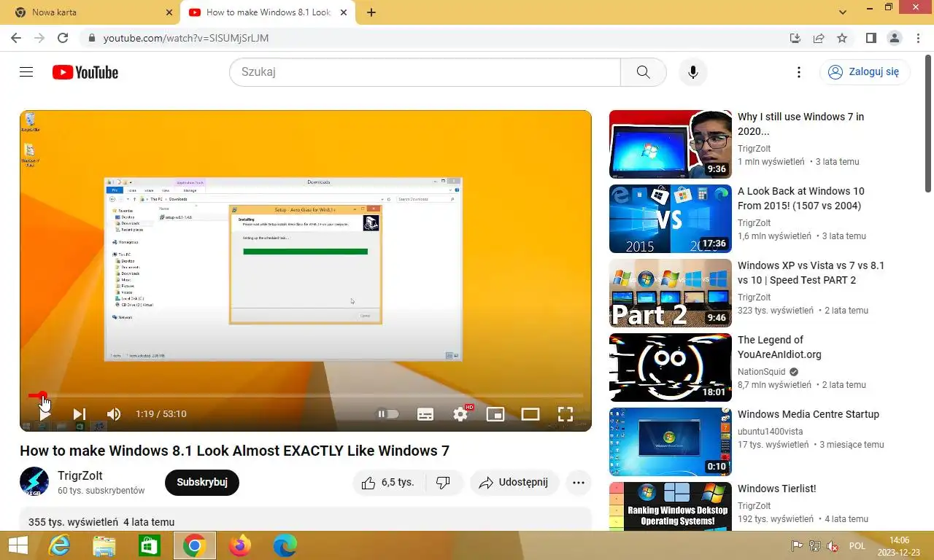Open TrigrZolt channel name link
The width and height of the screenshot is (934, 560).
click(x=80, y=475)
